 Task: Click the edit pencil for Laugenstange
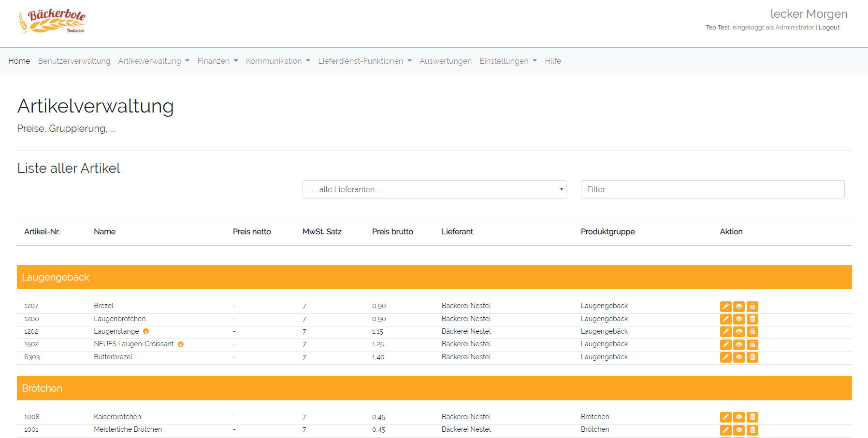click(x=725, y=332)
